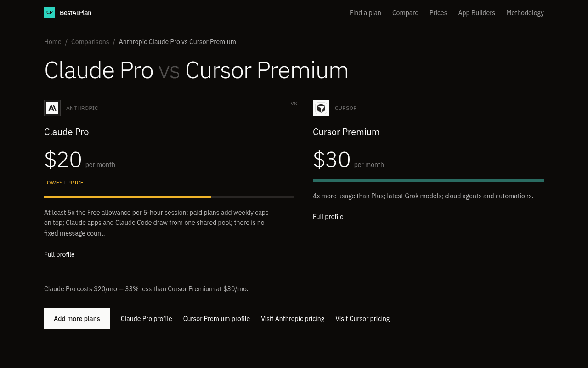Screen dimensions: 588x368
Task: Open Full profile under Claude Pro
Action: point(59,254)
